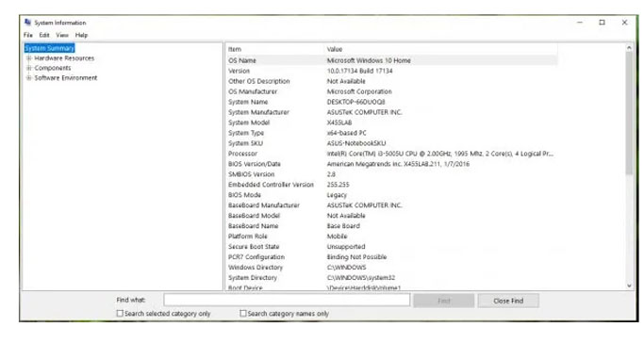The image size is (644, 343).
Task: Select the PCR7 Configuration row
Action: click(392, 257)
